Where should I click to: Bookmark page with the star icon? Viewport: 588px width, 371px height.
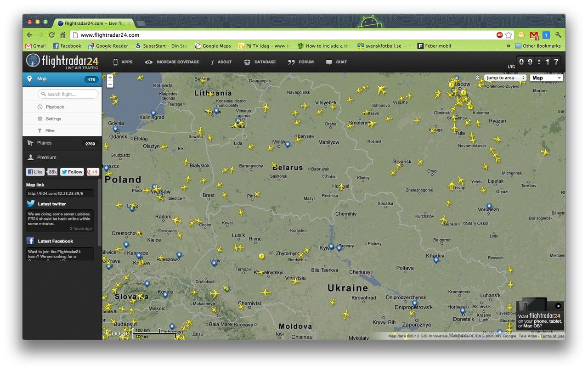click(509, 35)
